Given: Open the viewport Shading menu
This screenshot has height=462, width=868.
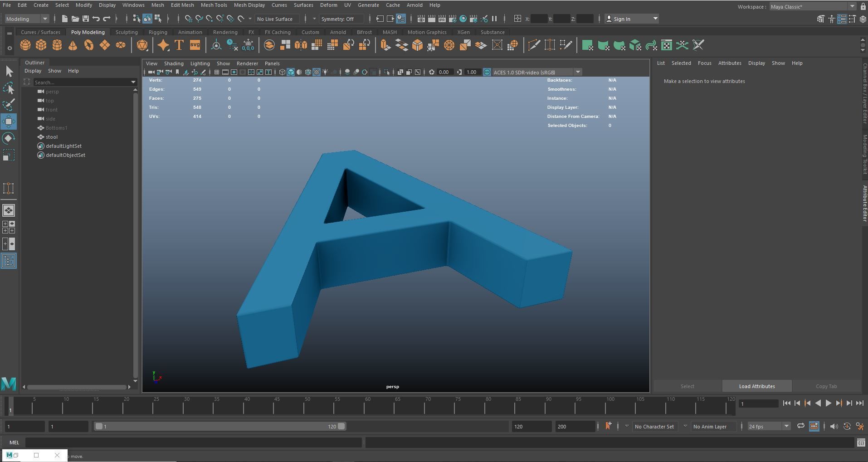Looking at the screenshot, I should [174, 63].
